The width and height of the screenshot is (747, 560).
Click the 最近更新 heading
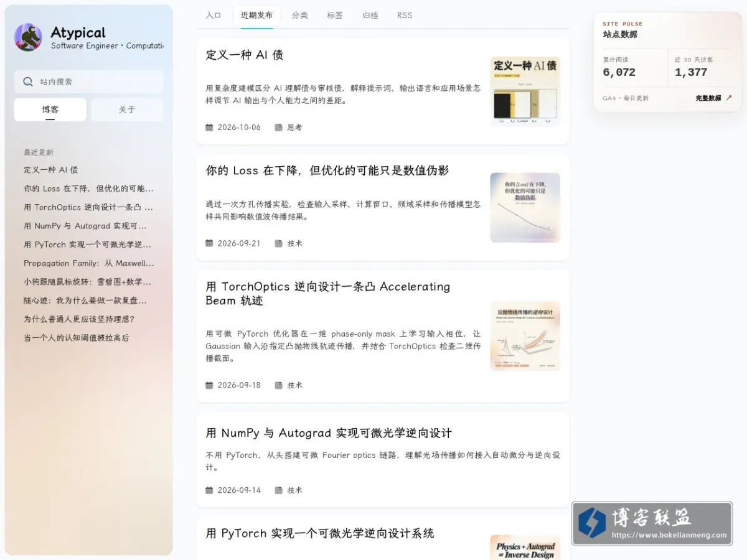[x=39, y=152]
